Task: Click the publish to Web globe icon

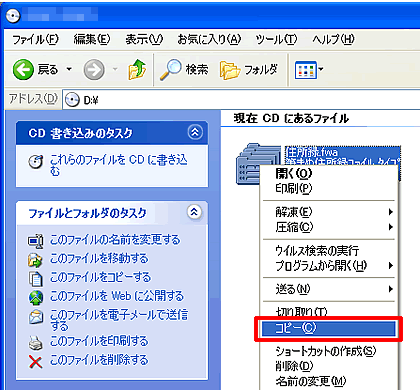Action: tap(36, 298)
